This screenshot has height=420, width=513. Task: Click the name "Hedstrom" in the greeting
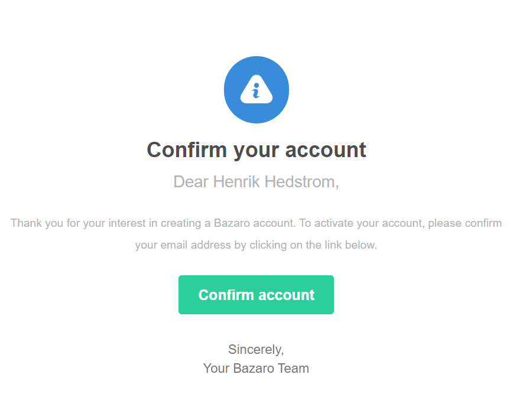click(301, 182)
